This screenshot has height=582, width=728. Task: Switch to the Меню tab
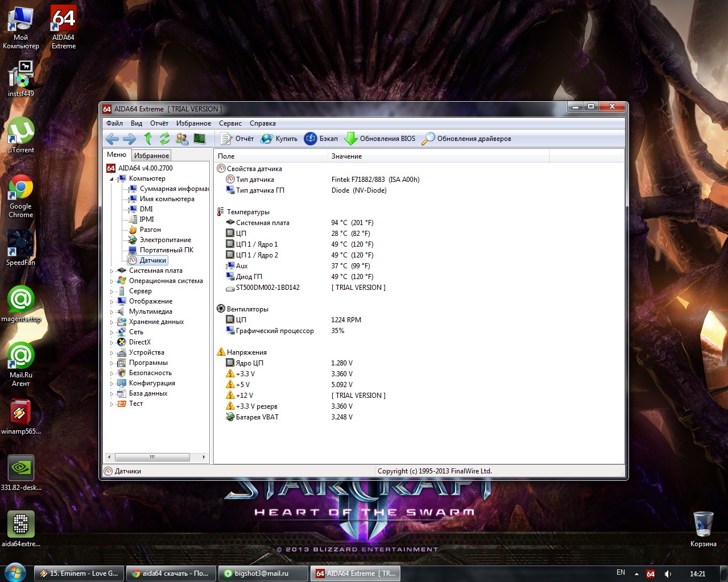point(117,155)
